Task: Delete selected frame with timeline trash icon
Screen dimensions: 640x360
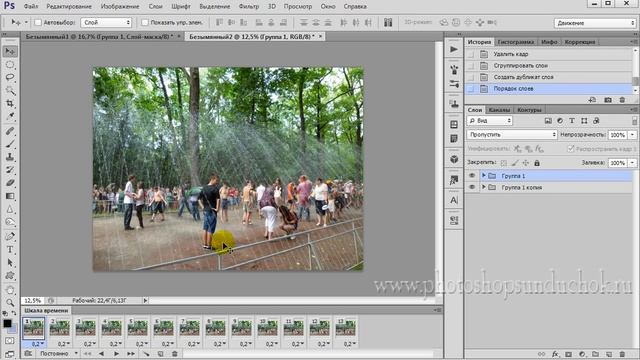Action: point(175,353)
